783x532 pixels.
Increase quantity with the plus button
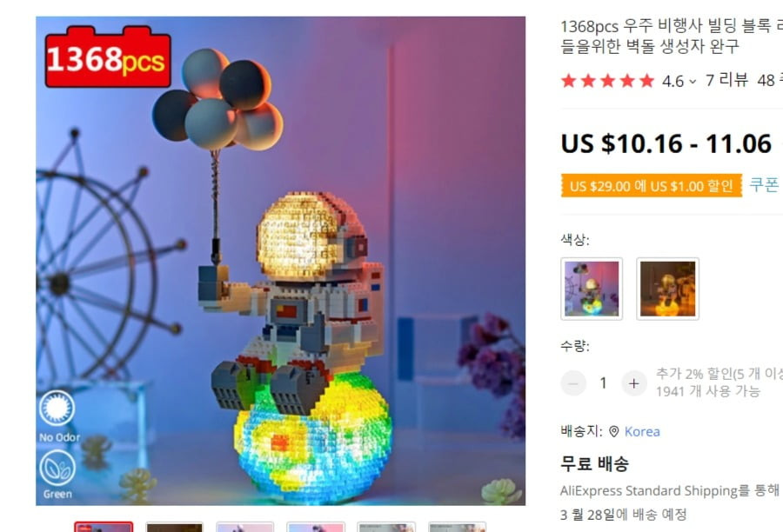point(633,383)
